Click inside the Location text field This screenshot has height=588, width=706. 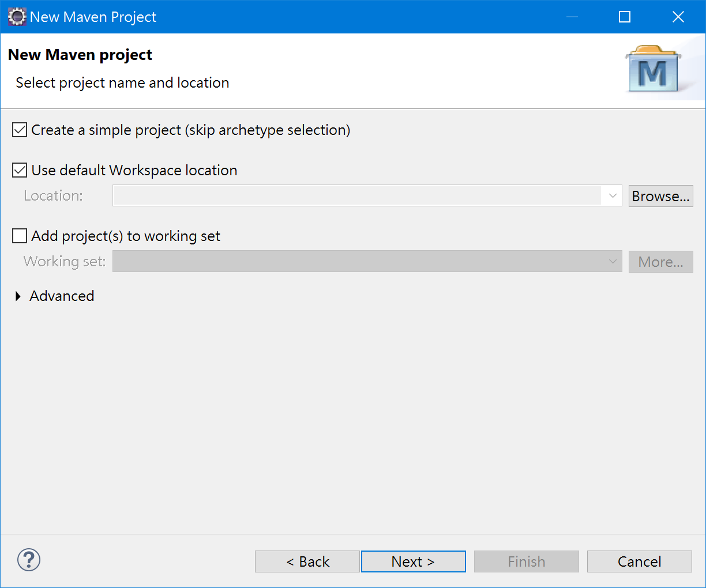(356, 196)
